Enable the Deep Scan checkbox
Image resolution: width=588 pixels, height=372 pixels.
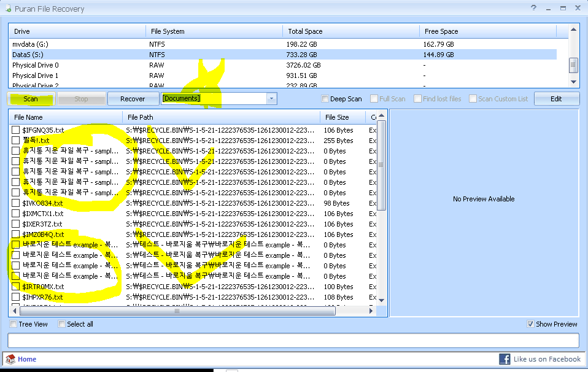tap(325, 99)
